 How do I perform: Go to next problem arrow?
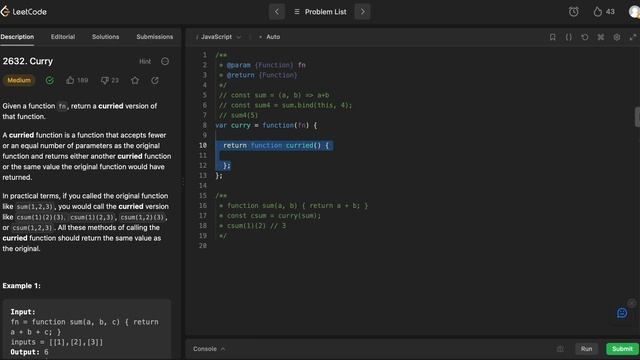click(x=362, y=12)
